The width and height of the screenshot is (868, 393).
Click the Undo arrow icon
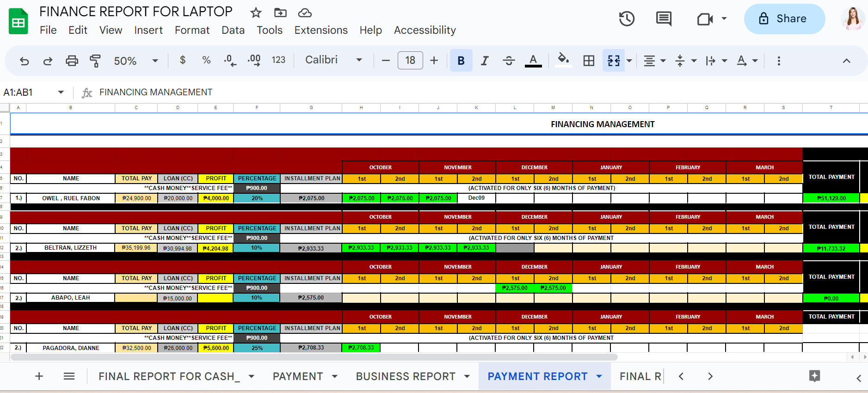(24, 61)
